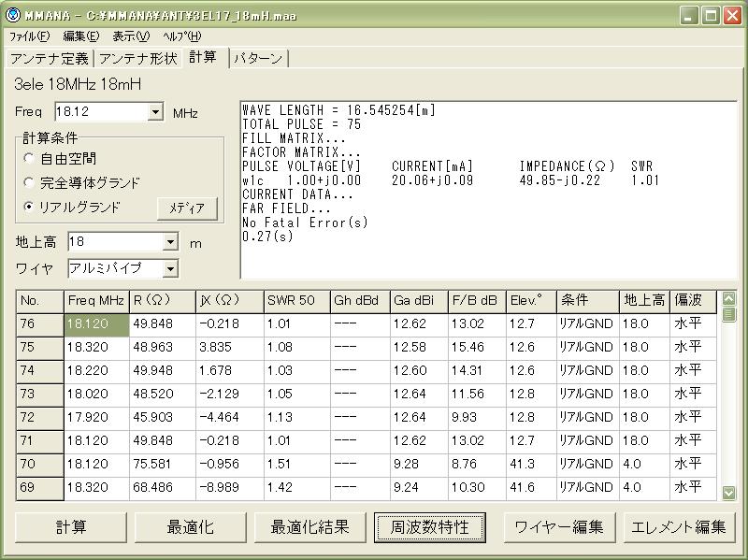This screenshot has height=560, width=748.
Task: Click the MMANA app icon in title bar
Action: [x=12, y=15]
